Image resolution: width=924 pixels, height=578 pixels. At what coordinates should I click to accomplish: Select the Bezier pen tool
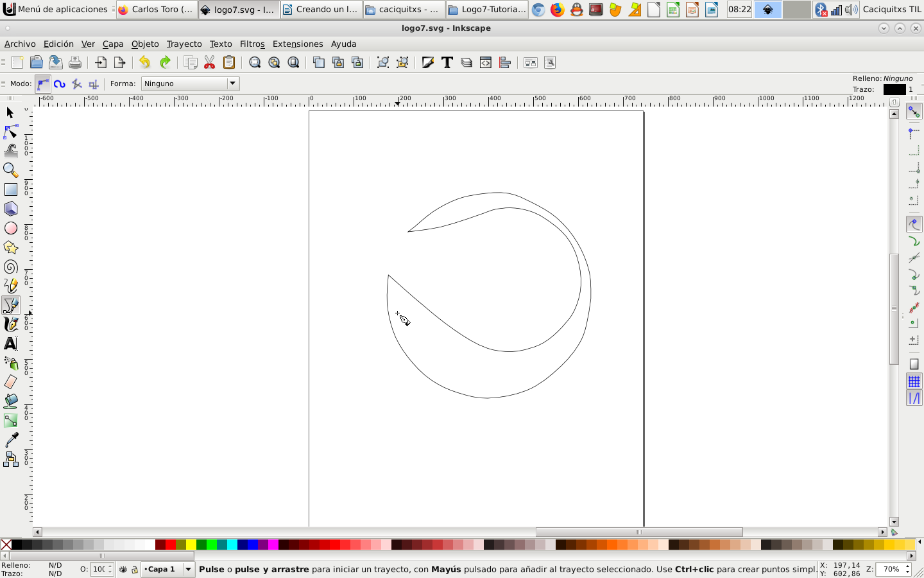pyautogui.click(x=10, y=305)
